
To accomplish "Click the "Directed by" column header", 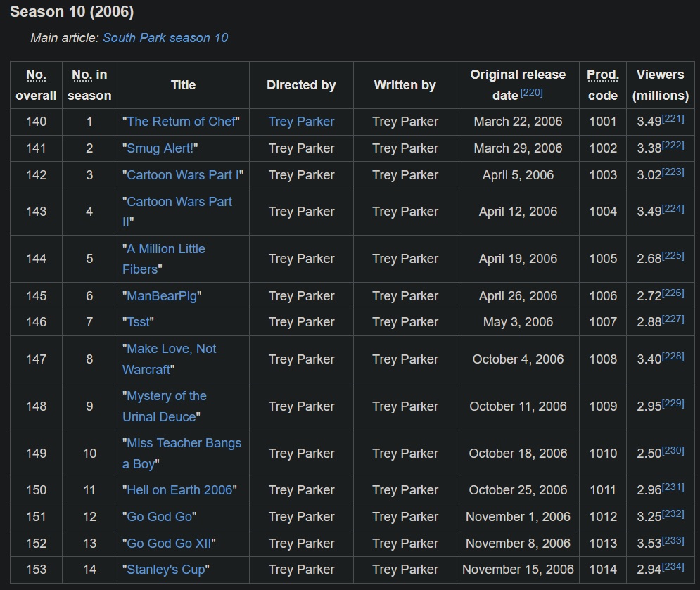I will click(301, 85).
